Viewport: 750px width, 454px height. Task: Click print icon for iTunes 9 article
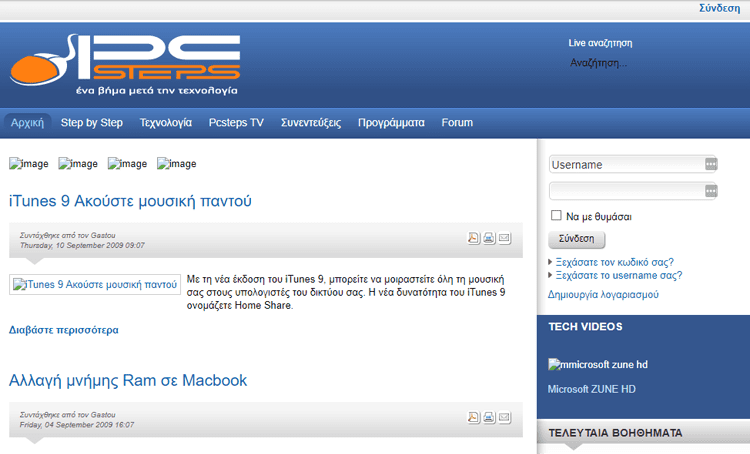point(488,238)
